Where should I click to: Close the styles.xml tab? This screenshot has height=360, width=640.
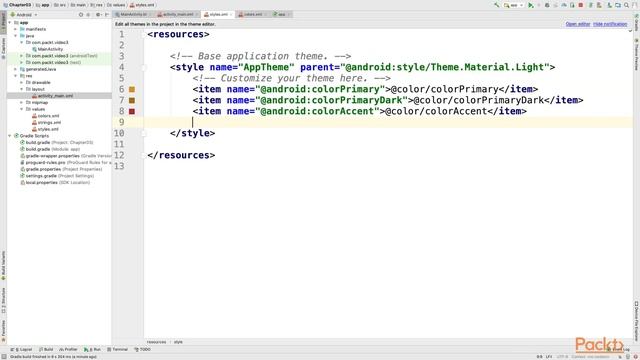click(x=231, y=15)
